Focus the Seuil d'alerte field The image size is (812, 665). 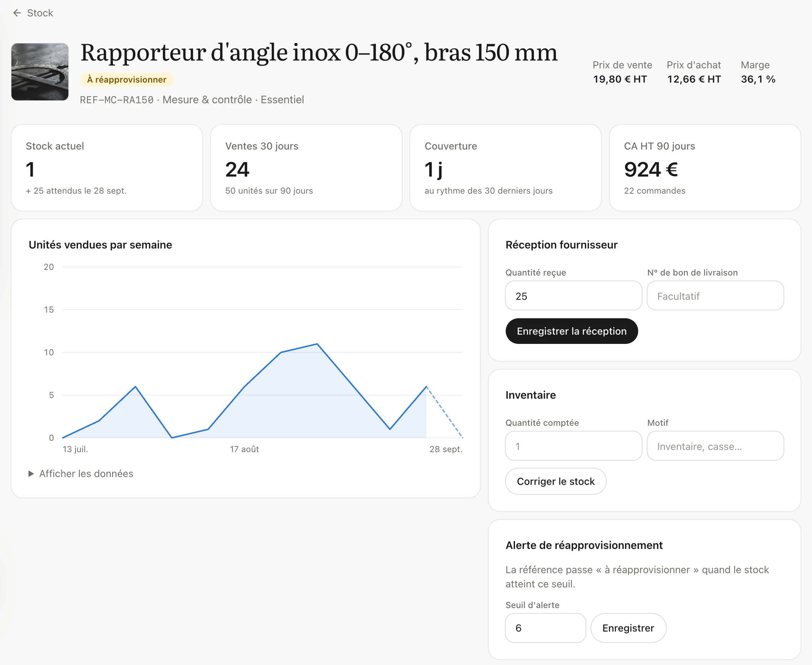(x=545, y=628)
